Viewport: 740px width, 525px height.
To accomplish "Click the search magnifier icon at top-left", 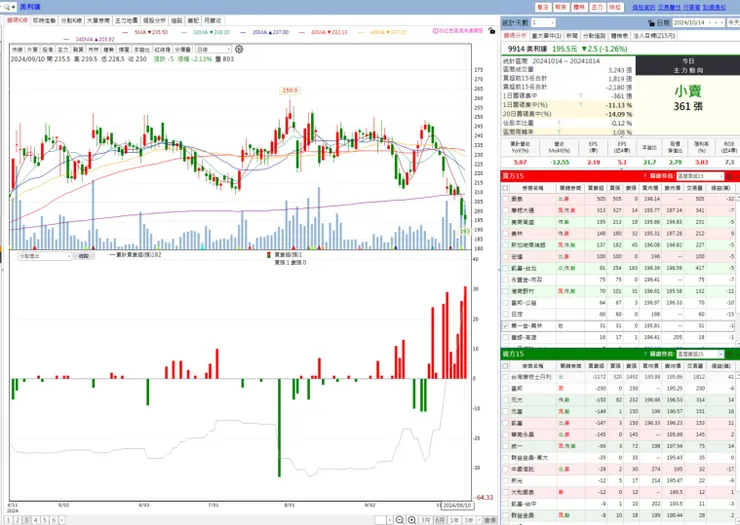I will tap(7, 7).
